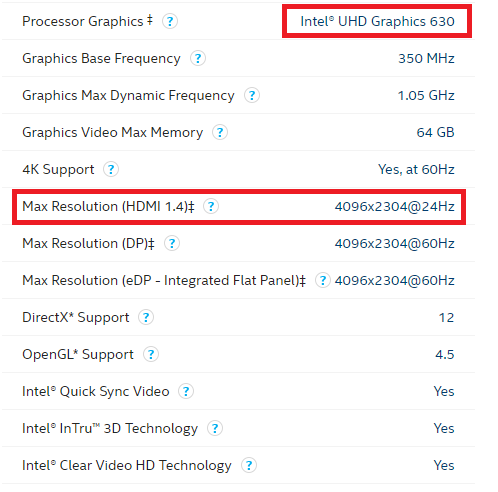Viewport: 498px width, 492px height.
Task: Click the Yes, at 60Hz value
Action: 416,170
